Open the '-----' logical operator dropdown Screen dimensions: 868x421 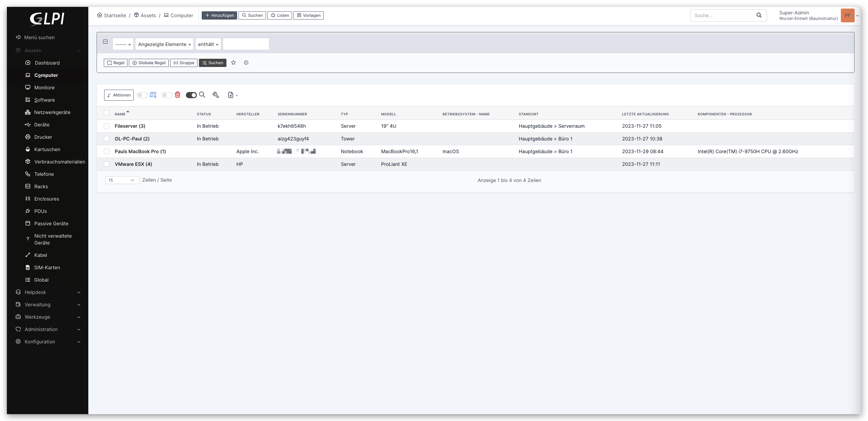[x=123, y=44]
